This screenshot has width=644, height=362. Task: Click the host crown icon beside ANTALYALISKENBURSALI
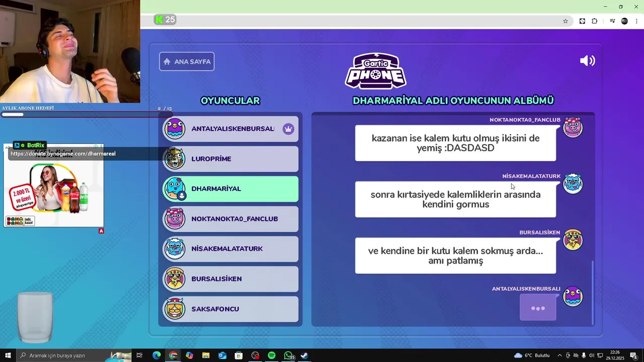click(x=288, y=129)
